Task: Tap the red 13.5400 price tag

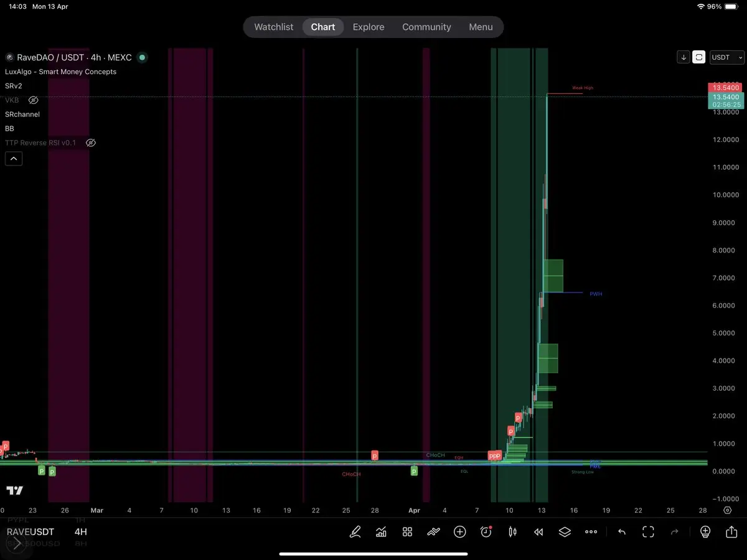Action: click(x=726, y=88)
